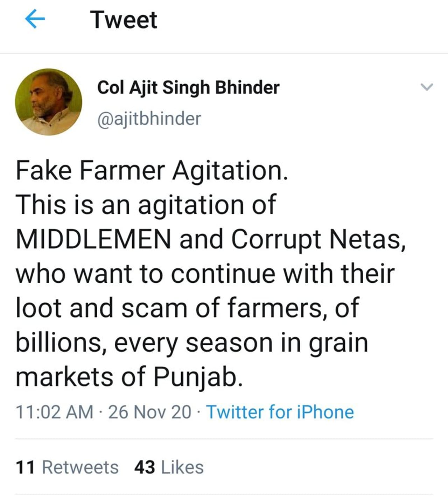The height and width of the screenshot is (501, 448).
Task: Open the Twitter for iPhone source link
Action: [x=280, y=412]
